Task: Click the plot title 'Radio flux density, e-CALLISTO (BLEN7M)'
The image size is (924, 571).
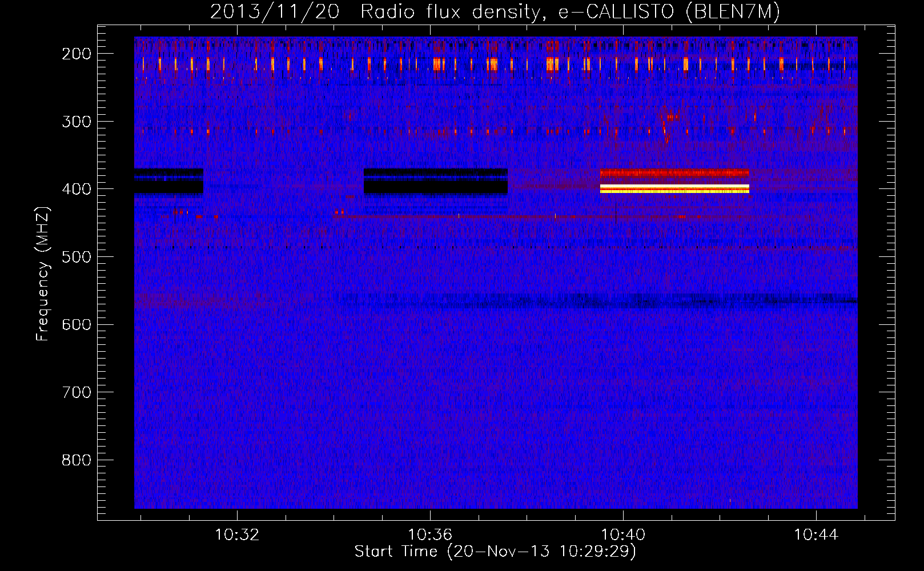Action: pos(570,11)
